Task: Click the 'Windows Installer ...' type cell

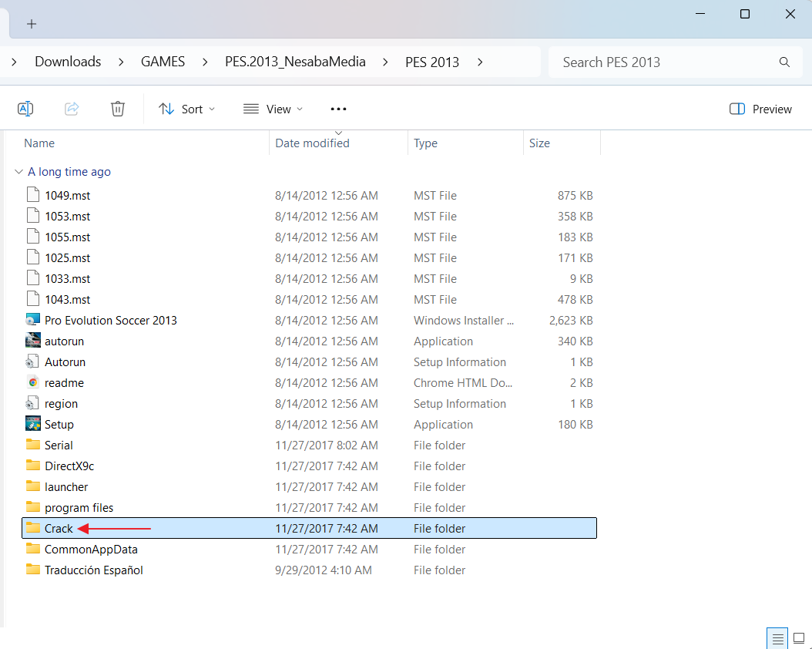Action: [464, 321]
